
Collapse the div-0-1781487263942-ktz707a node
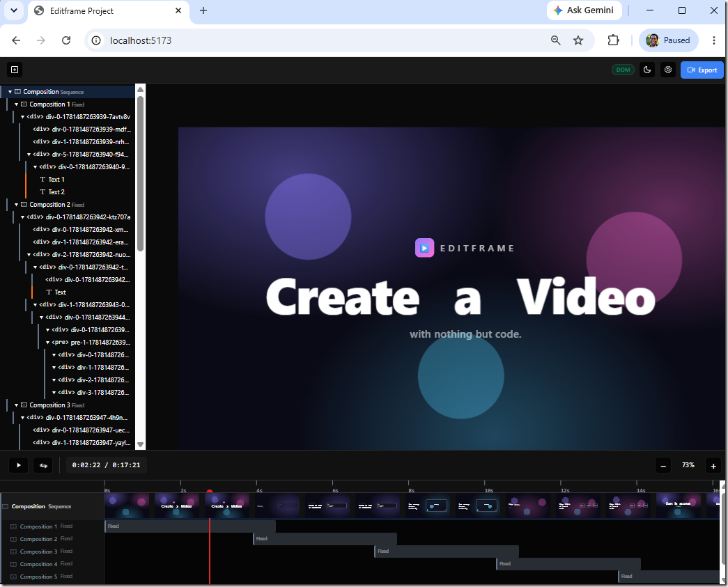click(x=22, y=217)
